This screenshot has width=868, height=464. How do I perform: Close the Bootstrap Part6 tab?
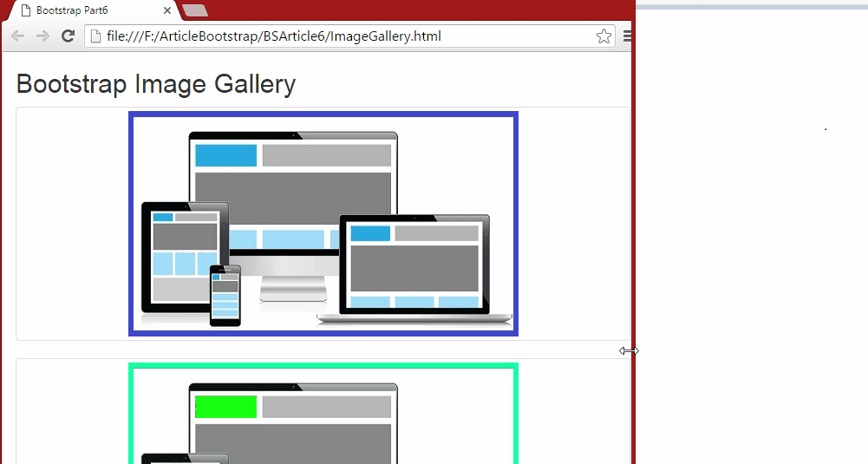(x=167, y=10)
